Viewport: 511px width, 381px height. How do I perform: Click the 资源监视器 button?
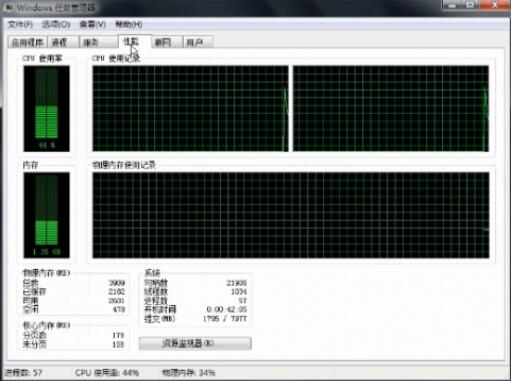coord(195,343)
